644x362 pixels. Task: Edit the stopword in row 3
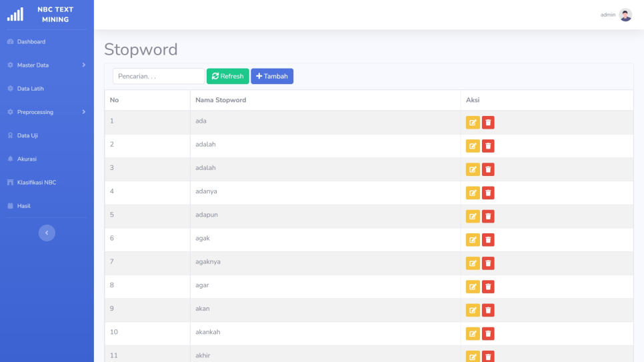(x=473, y=169)
